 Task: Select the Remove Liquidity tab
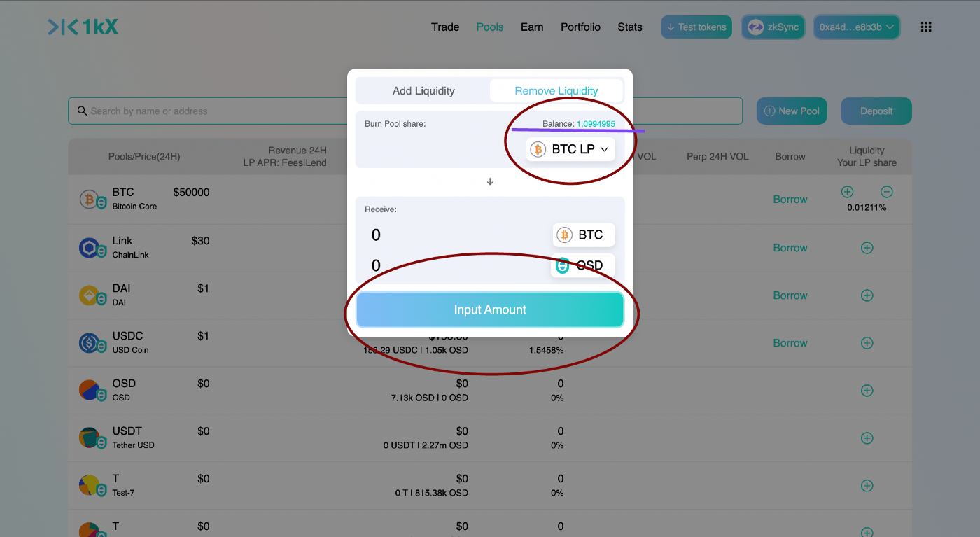pyautogui.click(x=556, y=91)
